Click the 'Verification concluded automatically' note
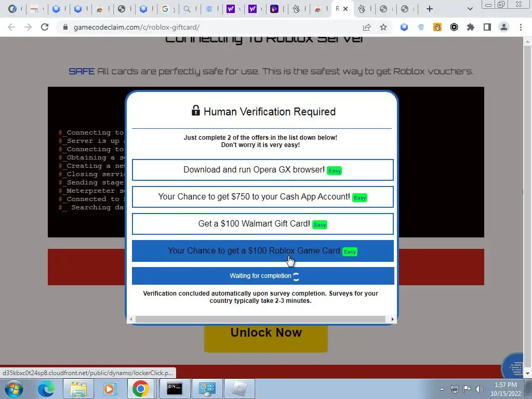Screen dimensions: 532x399 [261, 297]
